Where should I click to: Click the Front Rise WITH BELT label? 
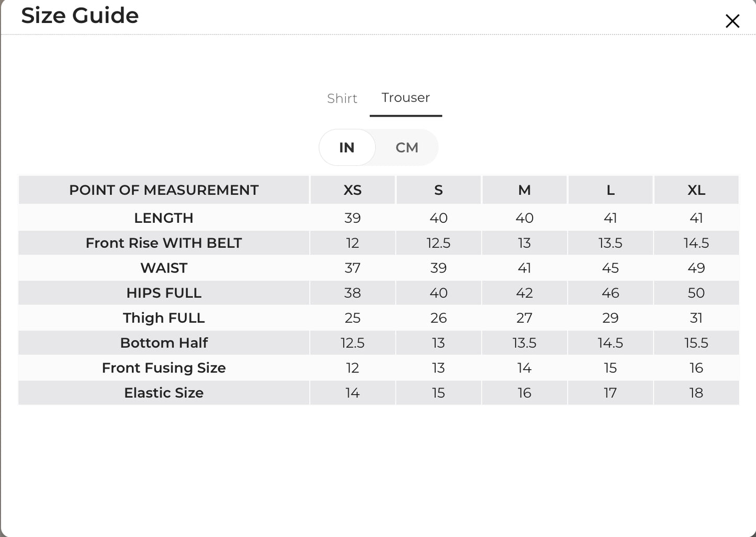(x=164, y=243)
